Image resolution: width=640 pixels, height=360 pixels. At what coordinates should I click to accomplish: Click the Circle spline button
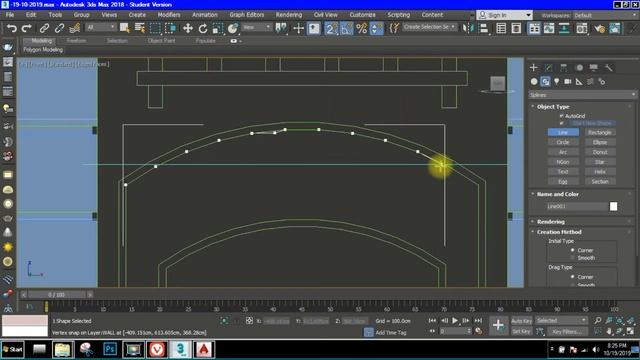pyautogui.click(x=563, y=142)
